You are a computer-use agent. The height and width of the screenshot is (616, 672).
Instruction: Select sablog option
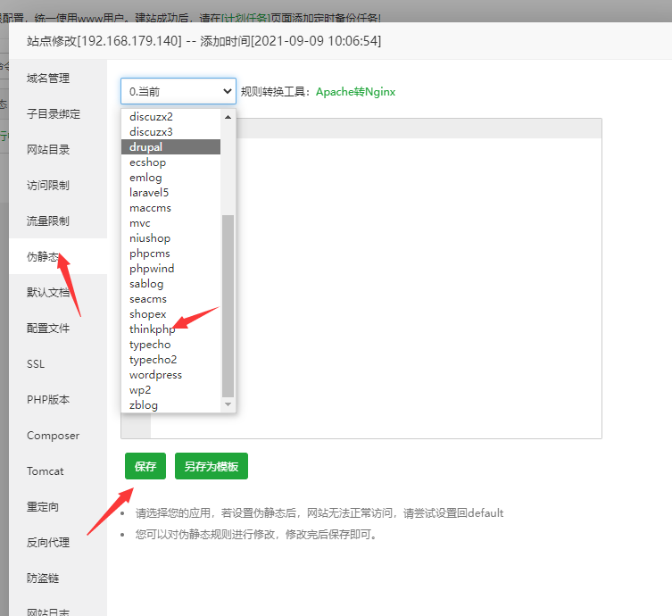point(171,284)
